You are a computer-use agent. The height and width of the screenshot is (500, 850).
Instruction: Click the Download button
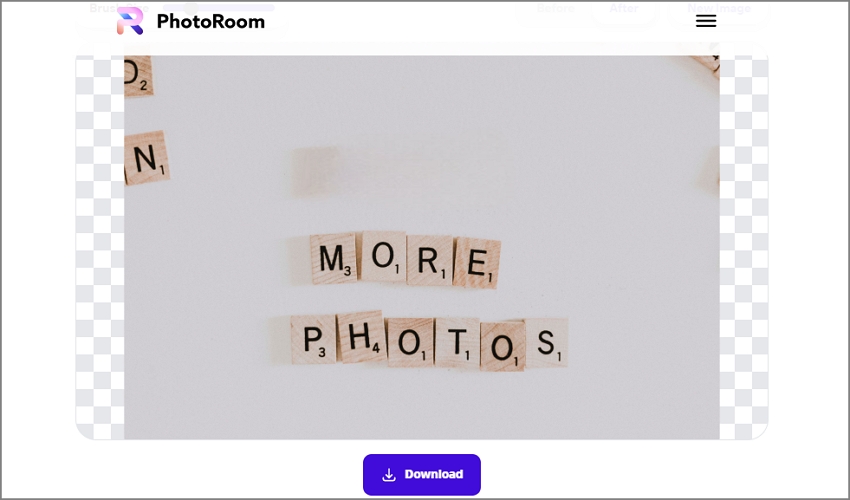(x=422, y=475)
